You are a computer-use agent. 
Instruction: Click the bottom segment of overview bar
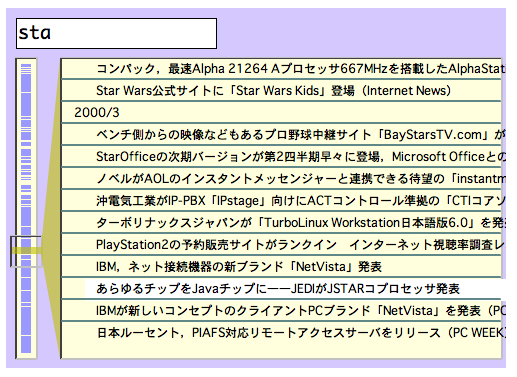[26, 344]
